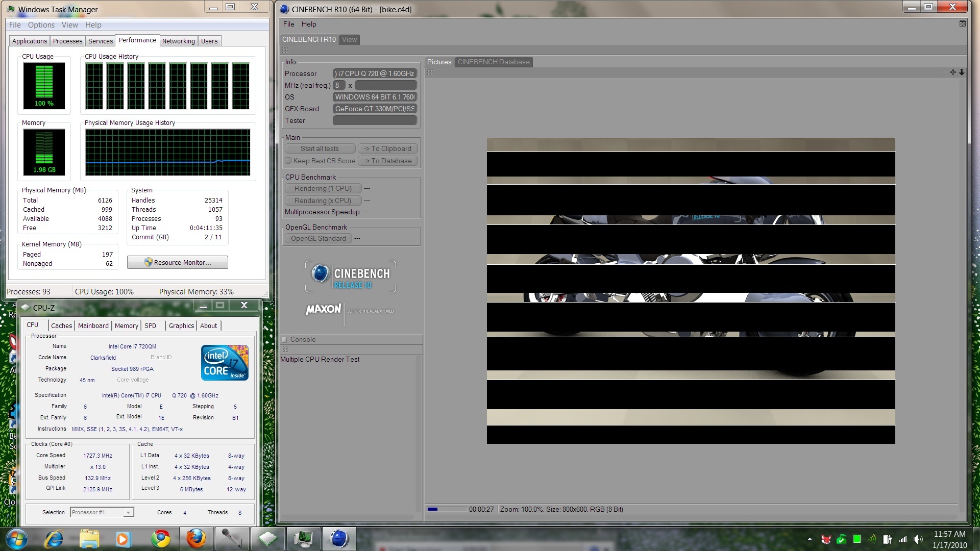Open the View menu in Task Manager
This screenshot has width=980, height=551.
[70, 25]
